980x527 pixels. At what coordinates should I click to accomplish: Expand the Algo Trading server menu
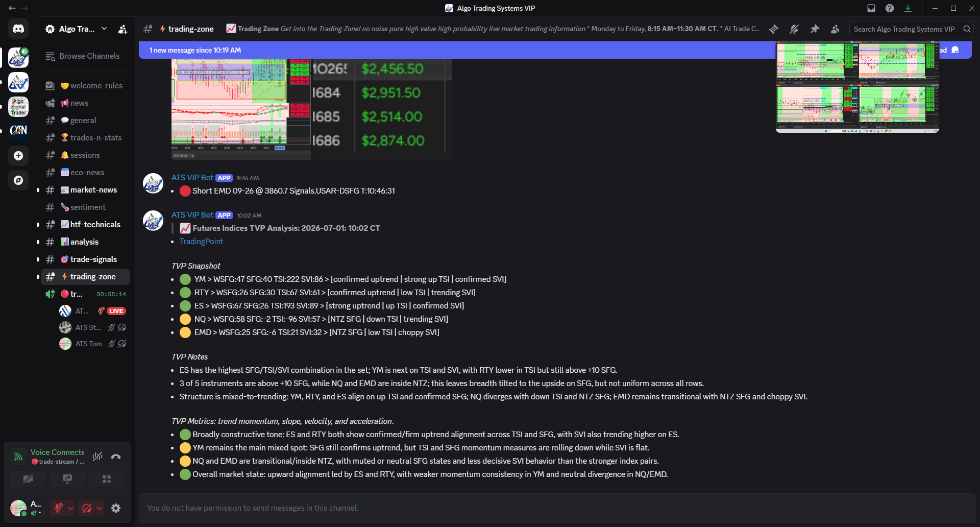tap(104, 29)
